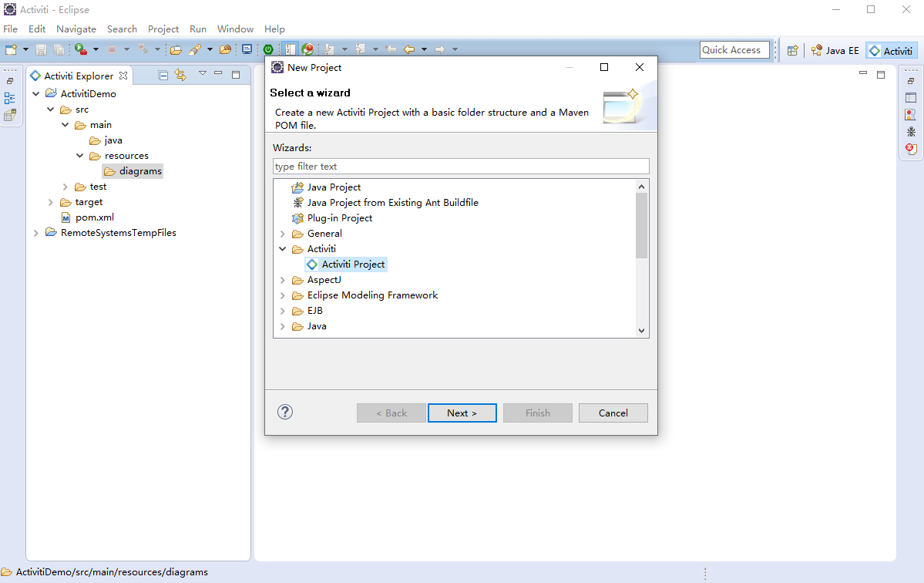Click the Save disk toolbar icon
Viewport: 924px width, 583px height.
tap(41, 49)
